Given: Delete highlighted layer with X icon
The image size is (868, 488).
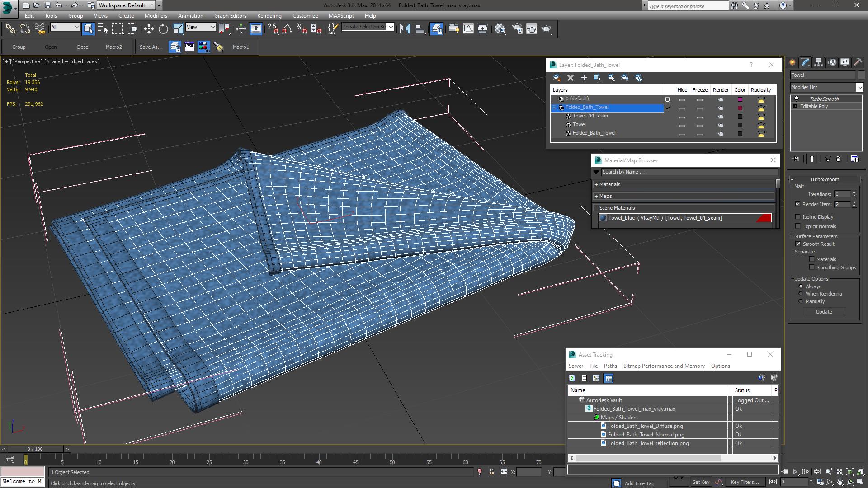Looking at the screenshot, I should pyautogui.click(x=571, y=78).
